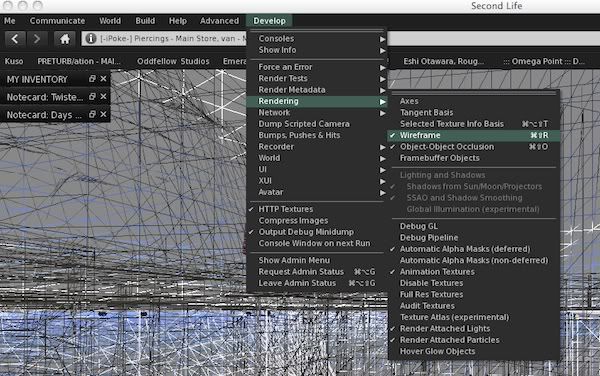
Task: Go back with the left arrow button
Action: [15, 39]
